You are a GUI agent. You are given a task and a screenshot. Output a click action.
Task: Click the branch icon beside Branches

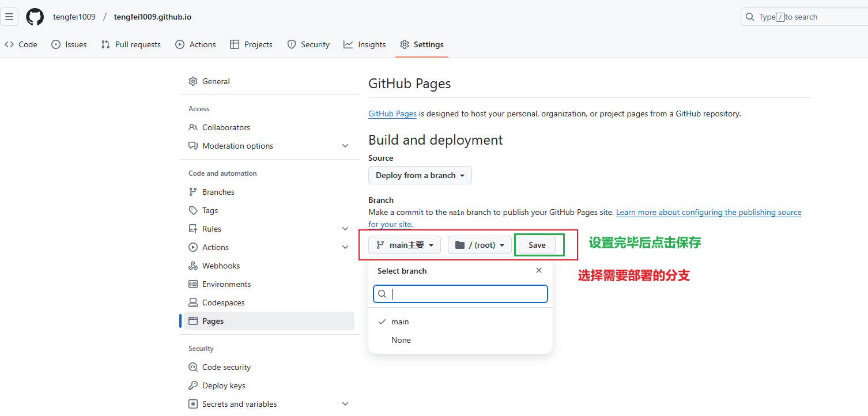(x=193, y=192)
